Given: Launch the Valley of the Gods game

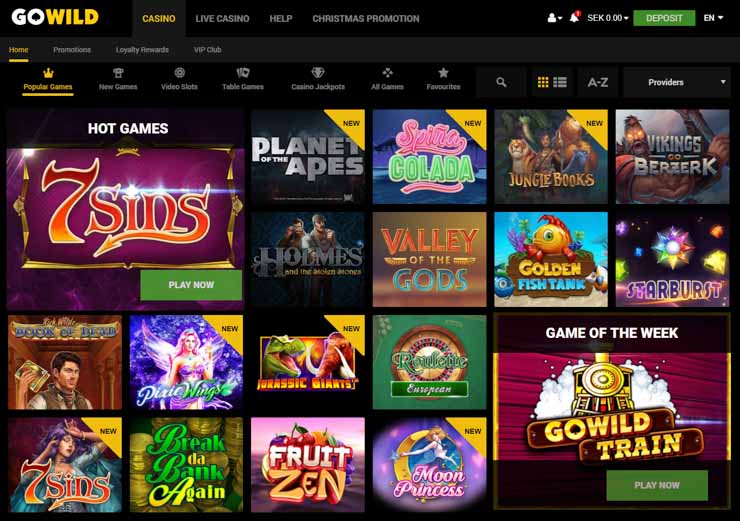Looking at the screenshot, I should tap(429, 259).
